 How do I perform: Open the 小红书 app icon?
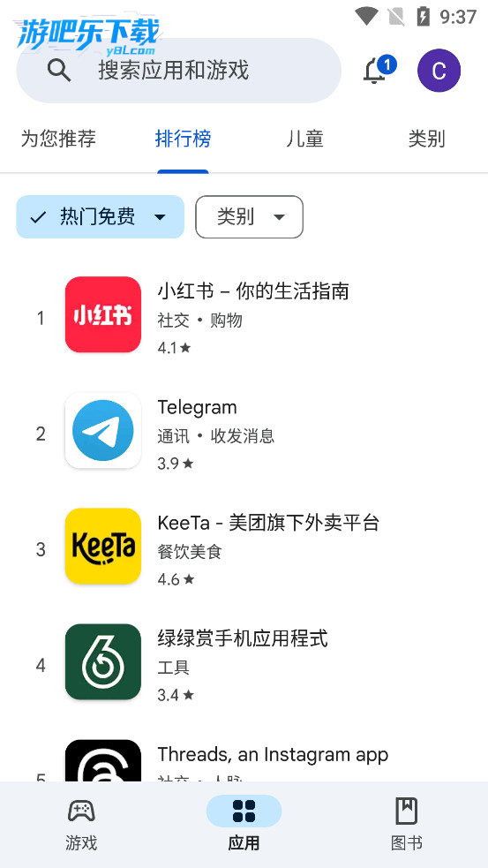point(103,314)
